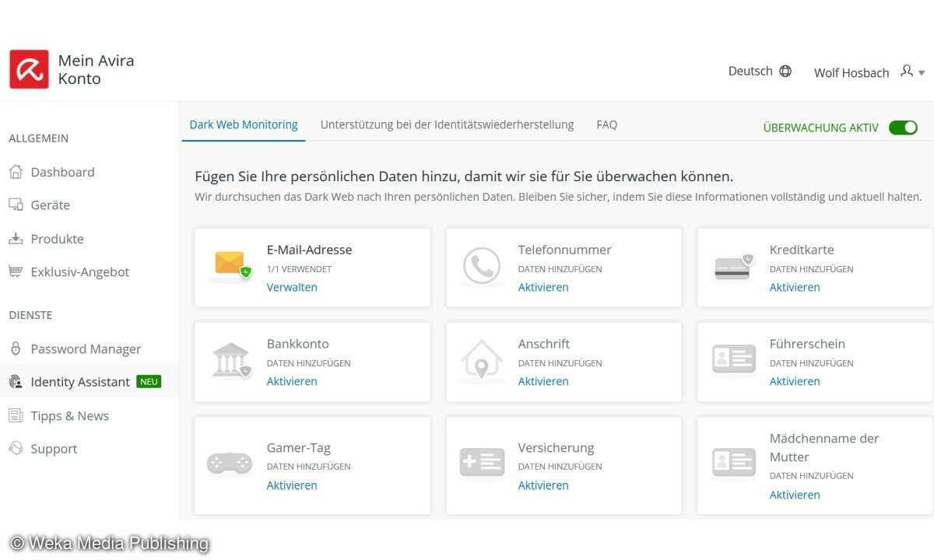Click the Kreditkarte card icon
934x560 pixels.
coord(734,267)
